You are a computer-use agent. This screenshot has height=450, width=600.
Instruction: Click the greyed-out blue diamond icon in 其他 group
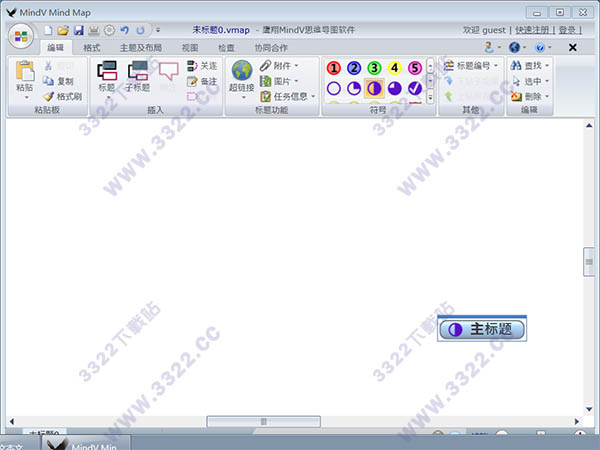click(x=449, y=80)
